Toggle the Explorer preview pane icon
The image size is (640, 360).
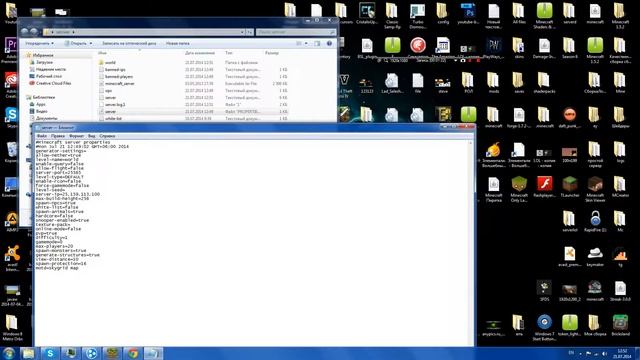317,43
